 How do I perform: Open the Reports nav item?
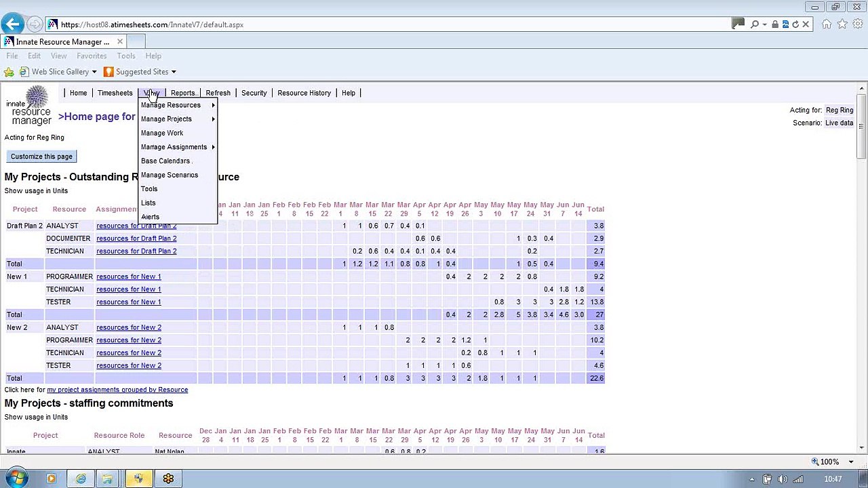pyautogui.click(x=183, y=93)
